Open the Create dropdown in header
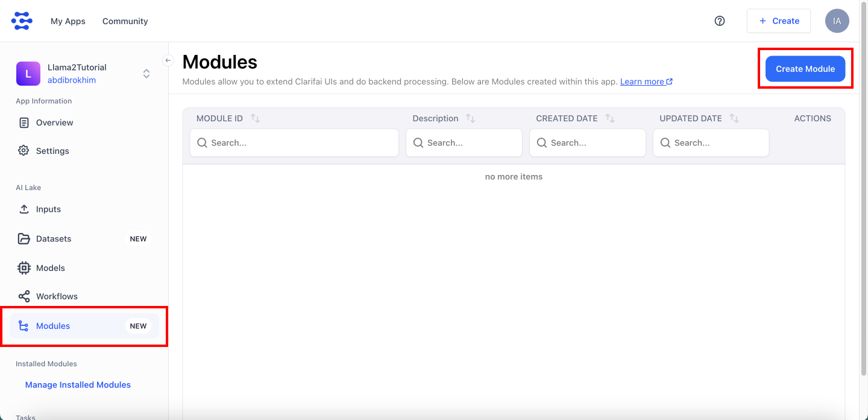This screenshot has height=420, width=868. pos(778,21)
